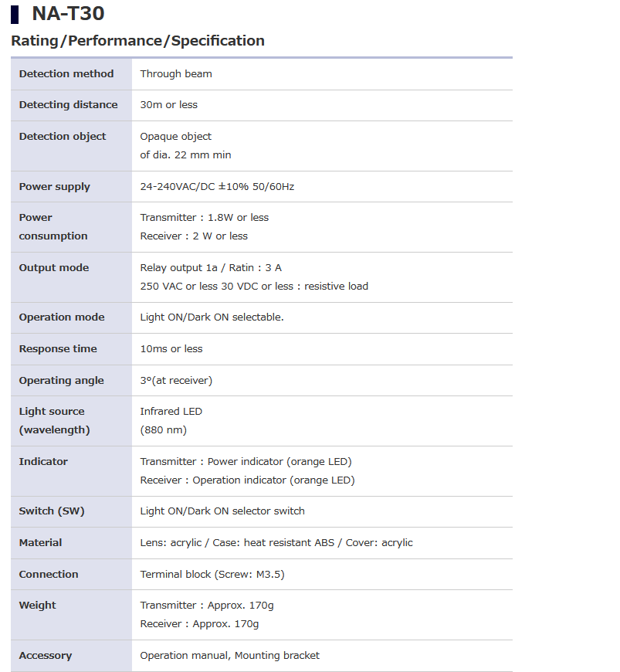The image size is (620, 672).
Task: Click the Material row's lens and case text
Action: click(x=276, y=543)
